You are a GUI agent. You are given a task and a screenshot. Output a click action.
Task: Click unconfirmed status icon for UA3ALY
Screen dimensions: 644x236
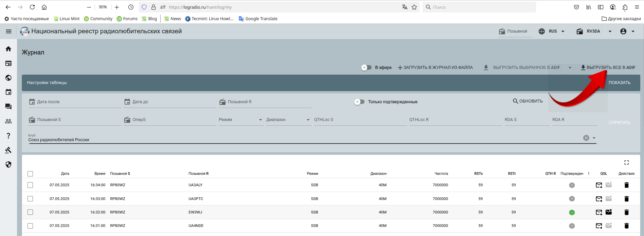572,185
